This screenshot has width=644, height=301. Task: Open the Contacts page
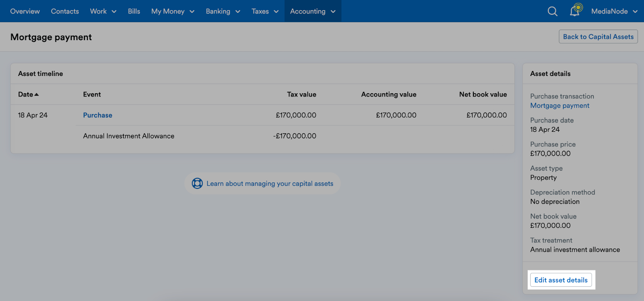pos(65,11)
